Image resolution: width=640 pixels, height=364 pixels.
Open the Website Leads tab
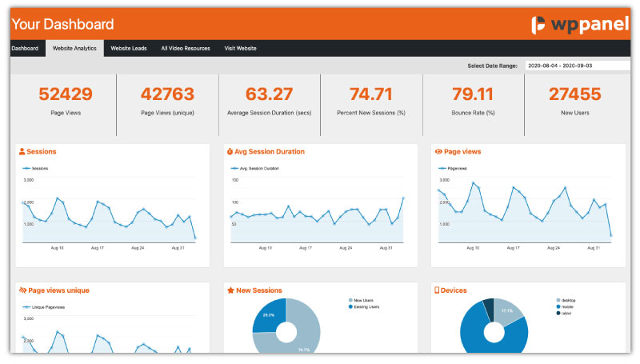pyautogui.click(x=129, y=49)
